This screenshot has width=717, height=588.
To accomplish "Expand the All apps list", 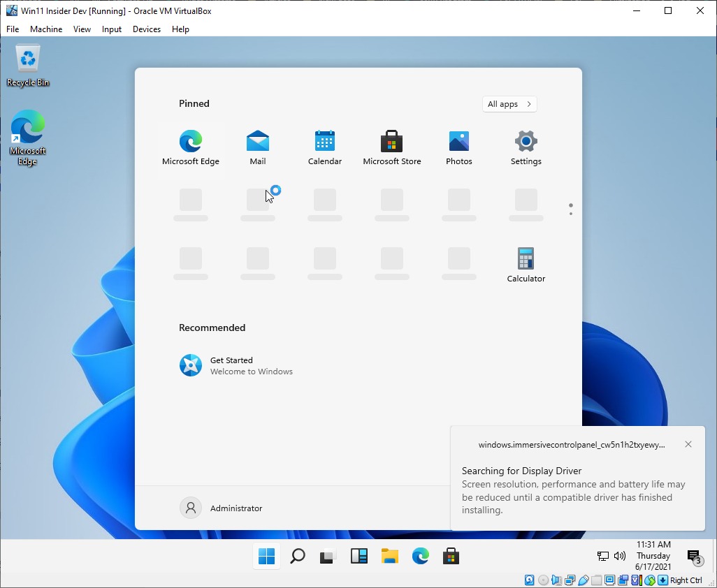I will pyautogui.click(x=509, y=104).
